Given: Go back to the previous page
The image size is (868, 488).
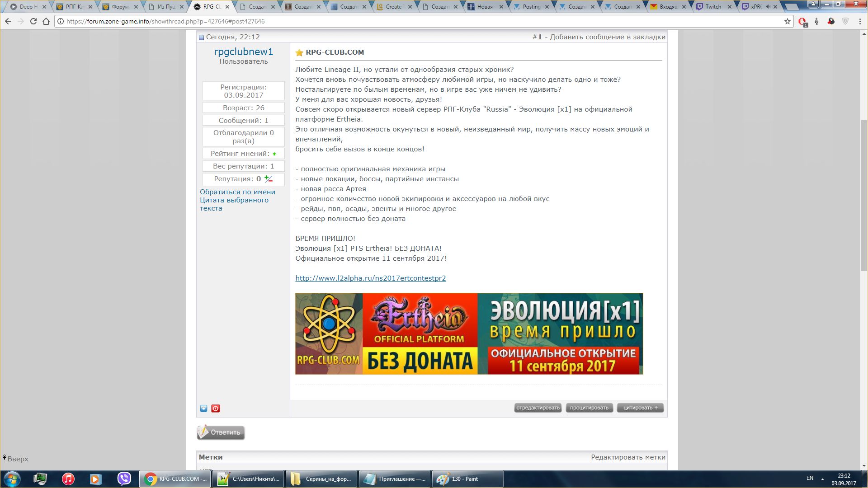Looking at the screenshot, I should coord(8,21).
